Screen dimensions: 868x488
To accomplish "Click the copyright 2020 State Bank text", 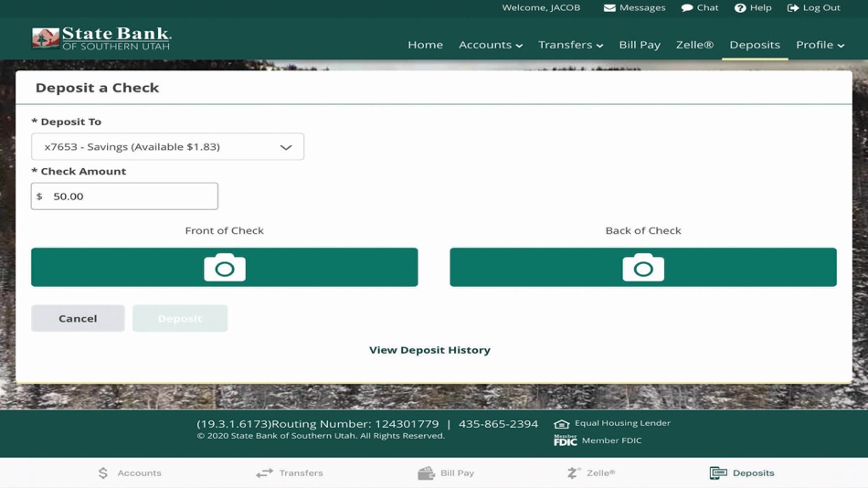I will click(321, 436).
